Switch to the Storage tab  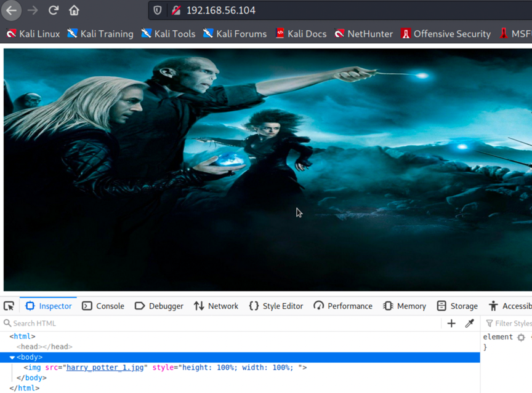coord(457,306)
